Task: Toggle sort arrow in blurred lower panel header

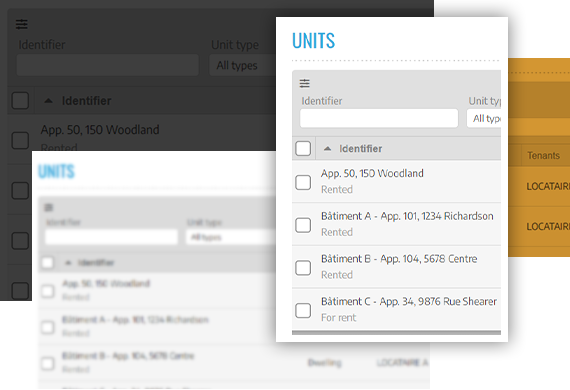Action: (x=68, y=262)
